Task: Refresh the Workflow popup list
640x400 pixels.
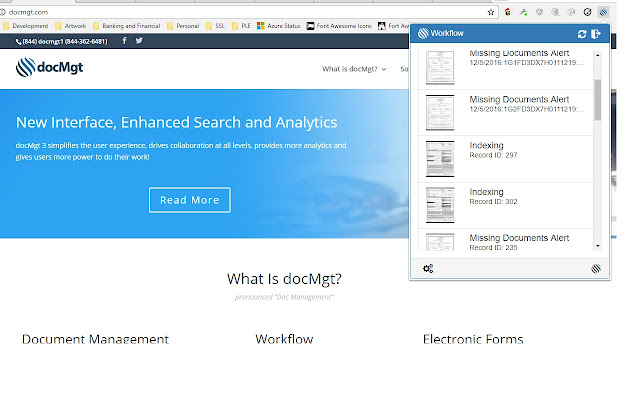Action: tap(582, 34)
